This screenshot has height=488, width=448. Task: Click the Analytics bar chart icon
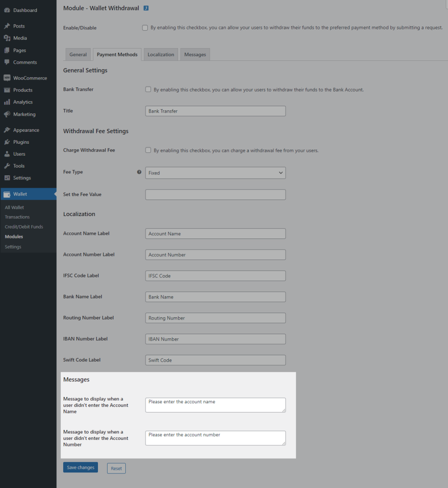click(7, 102)
